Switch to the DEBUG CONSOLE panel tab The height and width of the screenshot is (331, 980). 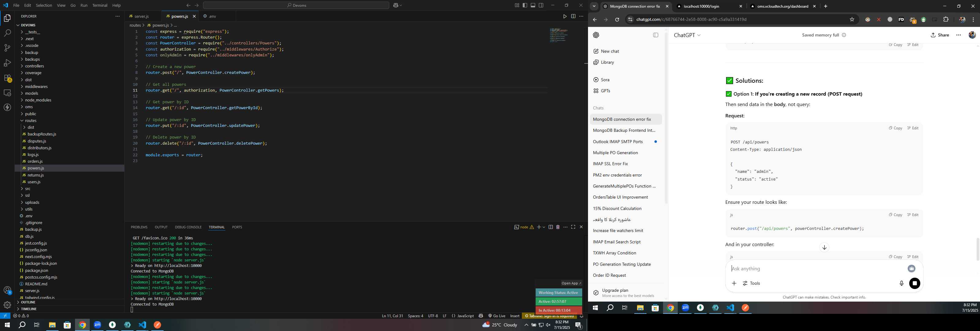pos(188,227)
